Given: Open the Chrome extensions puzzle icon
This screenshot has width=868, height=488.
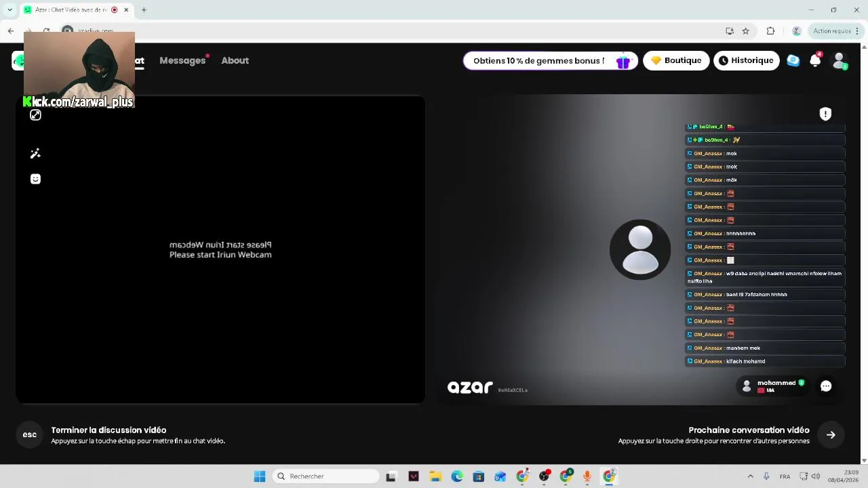Looking at the screenshot, I should (770, 30).
